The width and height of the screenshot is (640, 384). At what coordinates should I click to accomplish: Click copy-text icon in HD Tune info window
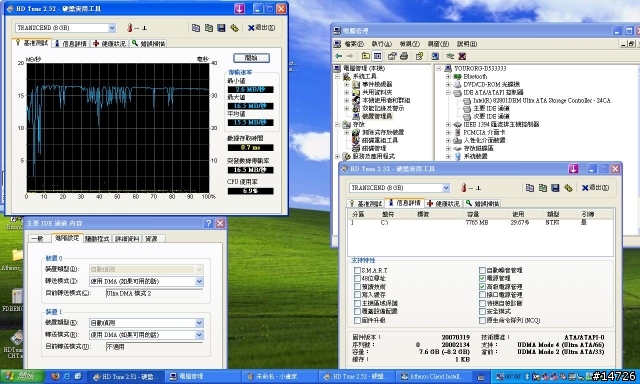[530, 188]
